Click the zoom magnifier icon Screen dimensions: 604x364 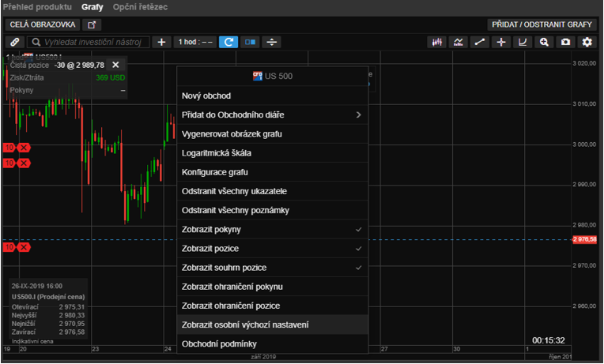point(544,42)
